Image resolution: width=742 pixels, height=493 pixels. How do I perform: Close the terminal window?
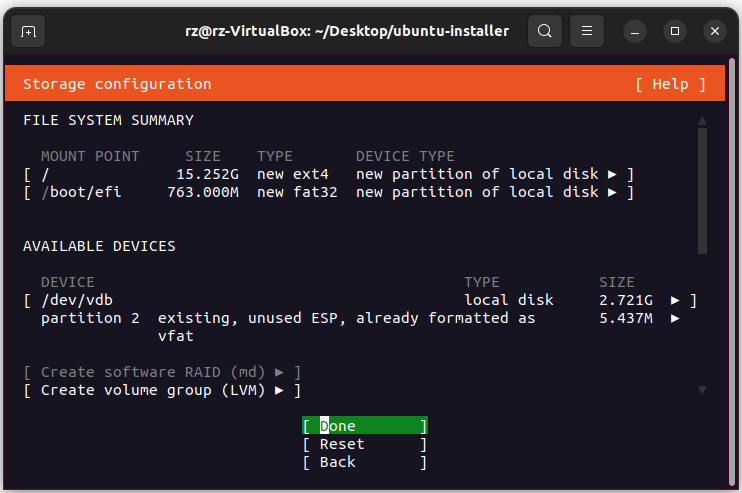click(714, 31)
